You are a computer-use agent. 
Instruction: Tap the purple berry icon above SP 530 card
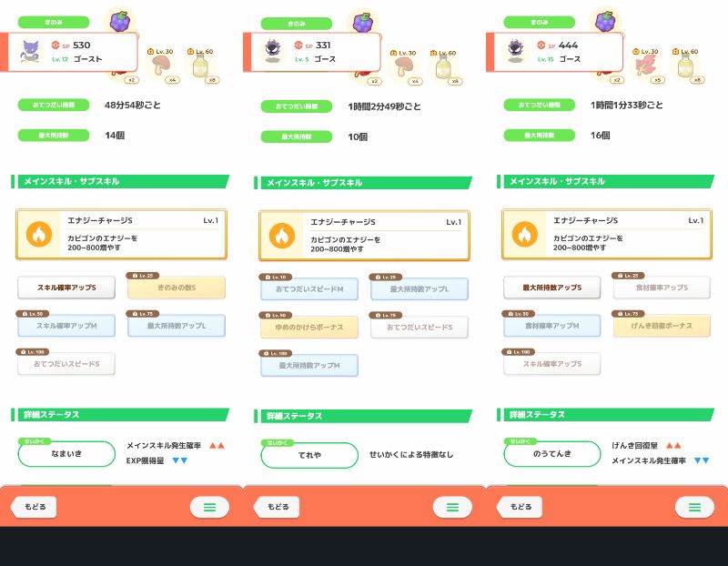pos(120,21)
